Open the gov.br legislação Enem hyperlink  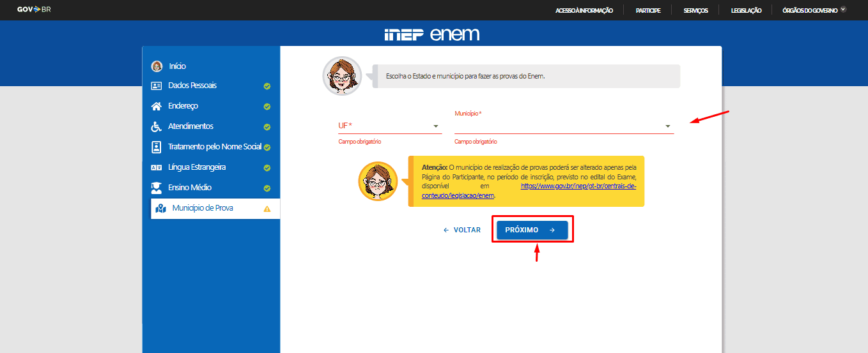click(x=578, y=186)
